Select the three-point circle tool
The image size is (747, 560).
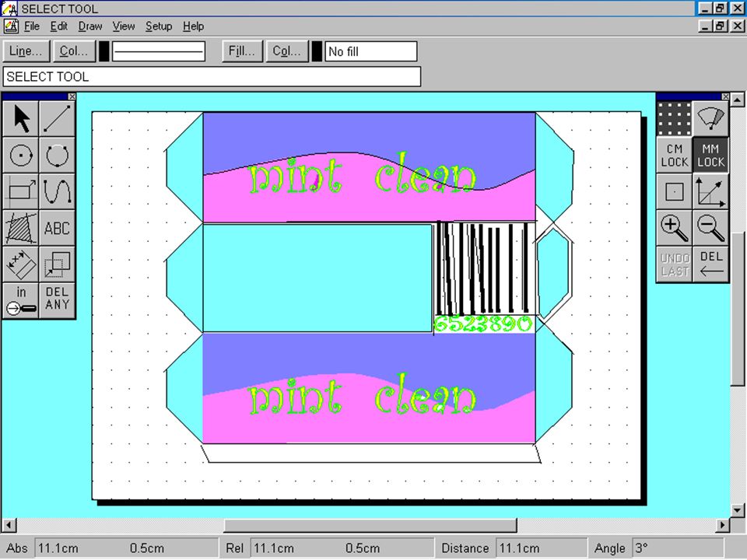[x=57, y=156]
